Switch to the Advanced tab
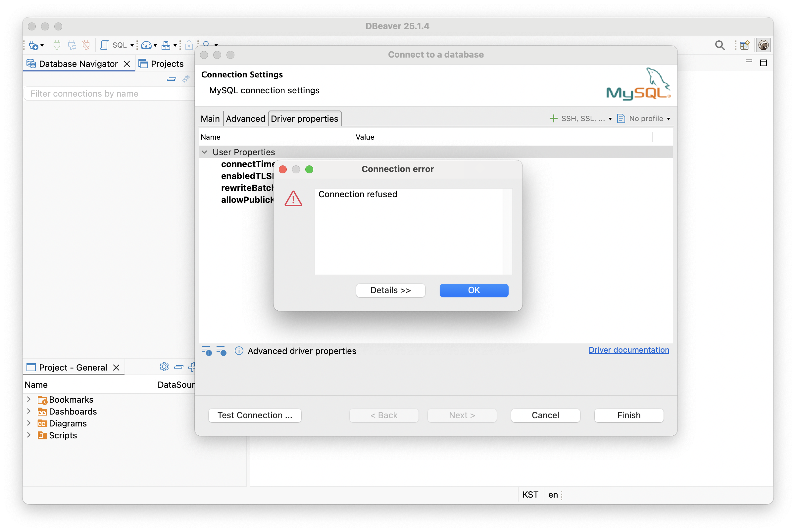 [245, 118]
